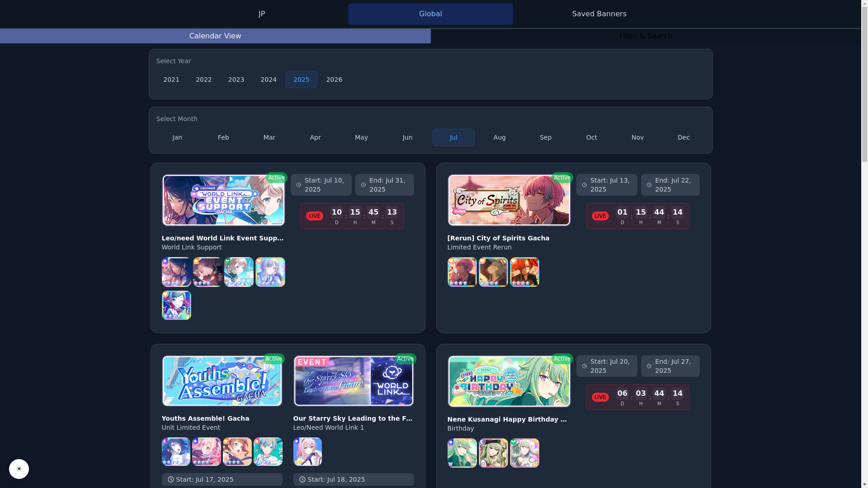Image resolution: width=868 pixels, height=488 pixels.
Task: Open the Our Starry Sky event banner image
Action: click(354, 381)
